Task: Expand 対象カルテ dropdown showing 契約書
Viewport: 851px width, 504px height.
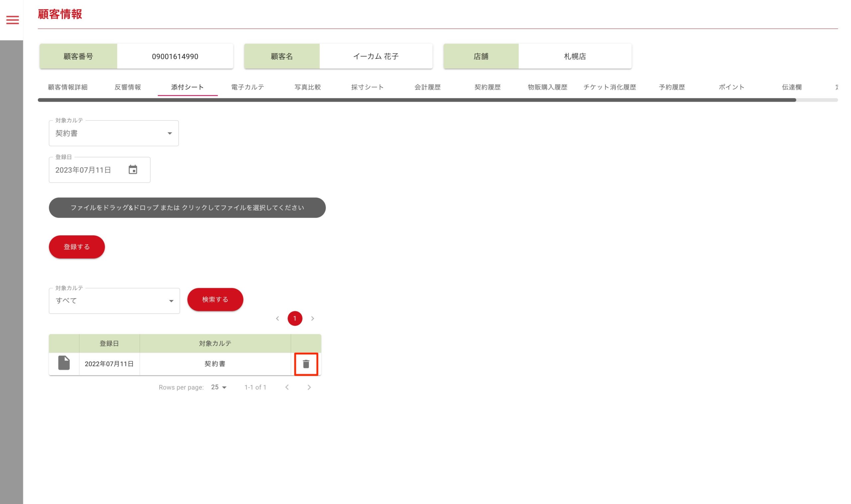Action: [114, 133]
